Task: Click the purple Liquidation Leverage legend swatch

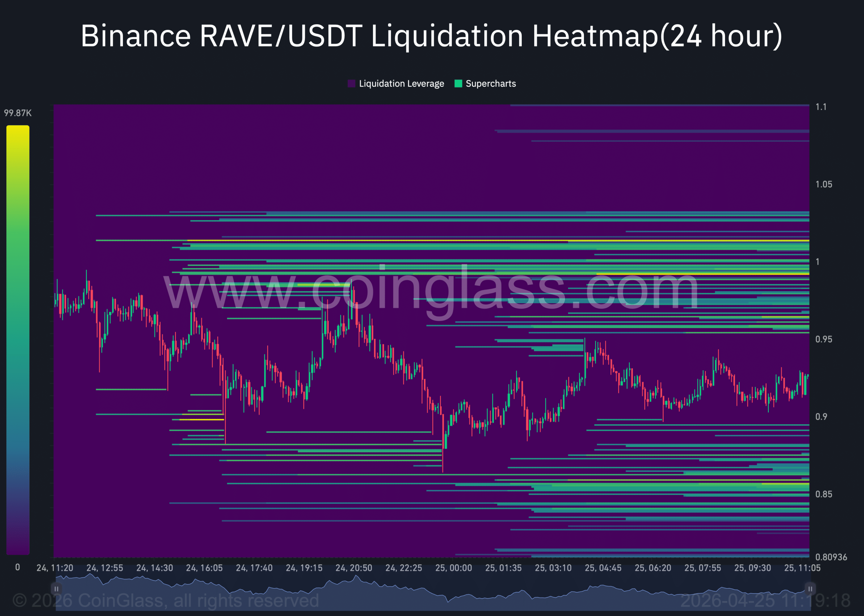Action: click(352, 84)
